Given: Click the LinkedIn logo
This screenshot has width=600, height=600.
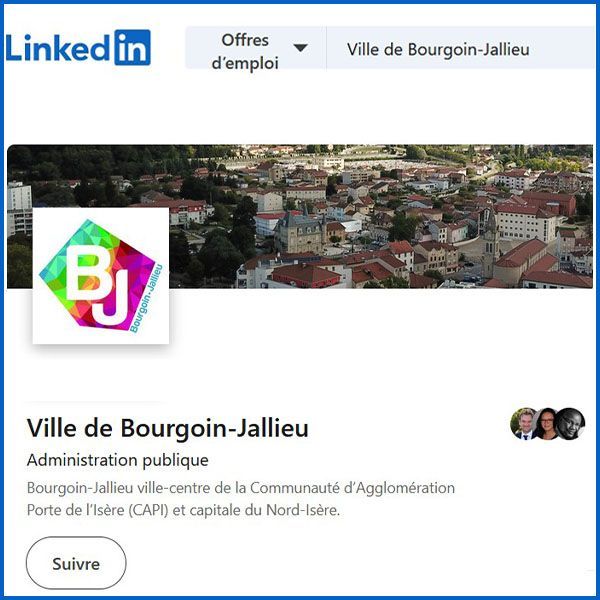Looking at the screenshot, I should [78, 47].
